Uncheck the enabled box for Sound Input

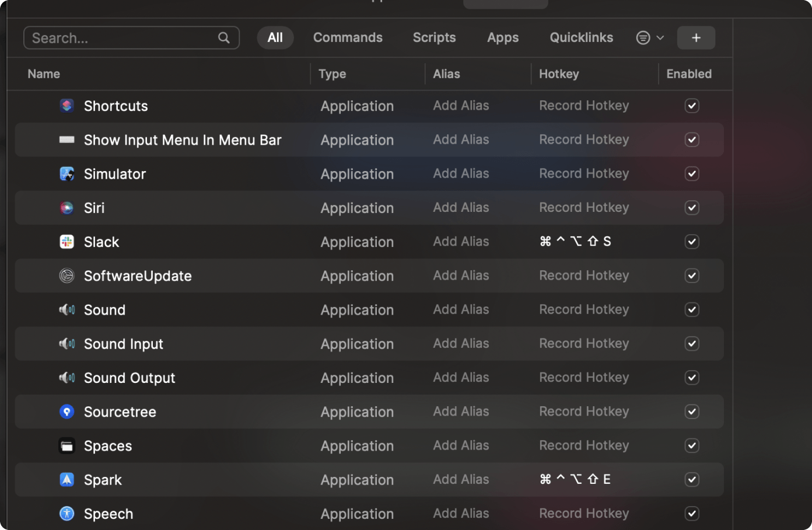pos(692,344)
